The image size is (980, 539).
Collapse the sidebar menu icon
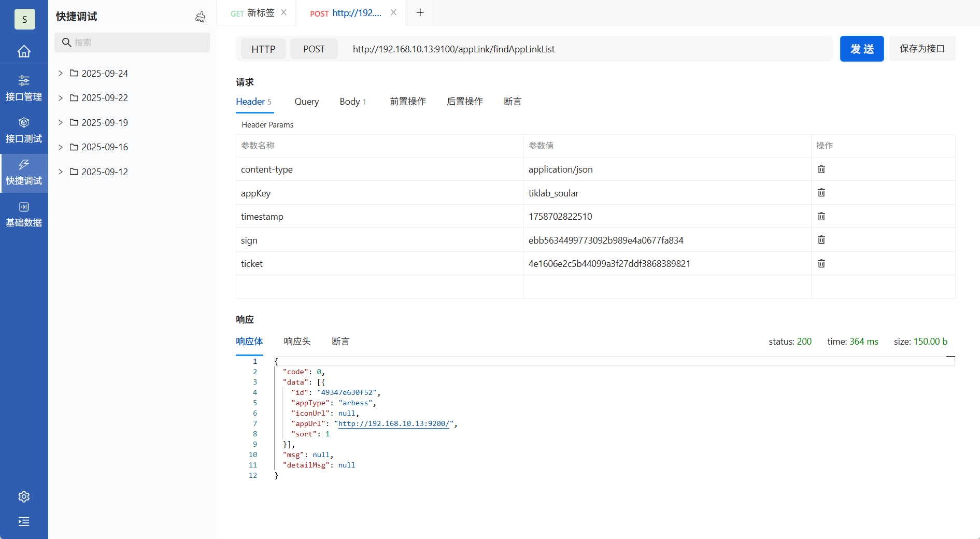[24, 521]
